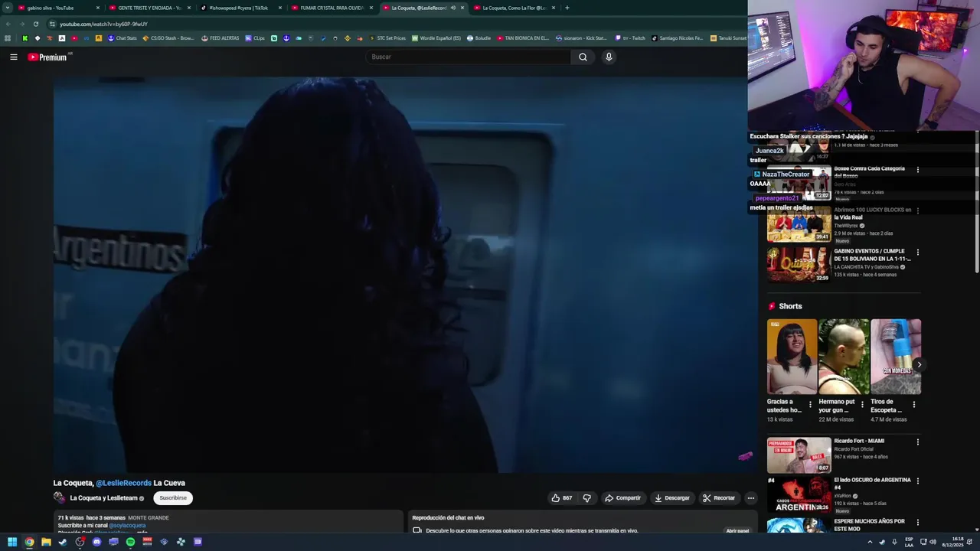Launch Steam from the taskbar

[x=63, y=542]
